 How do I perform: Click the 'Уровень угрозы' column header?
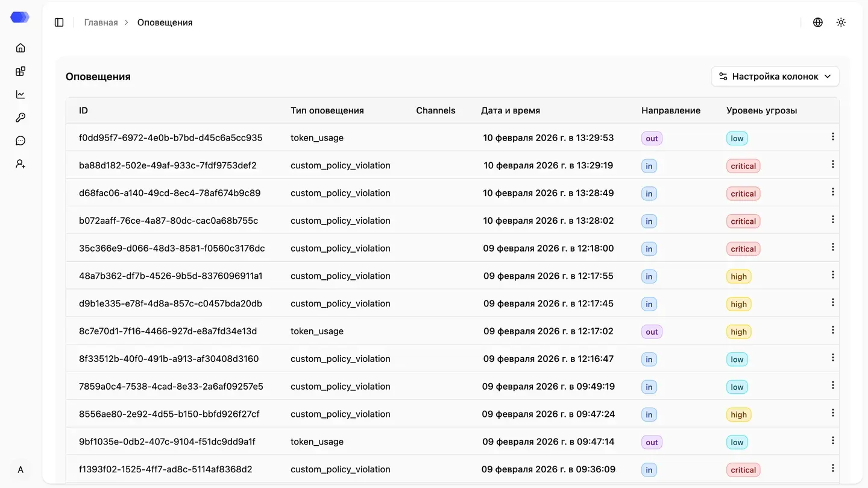[x=762, y=110]
